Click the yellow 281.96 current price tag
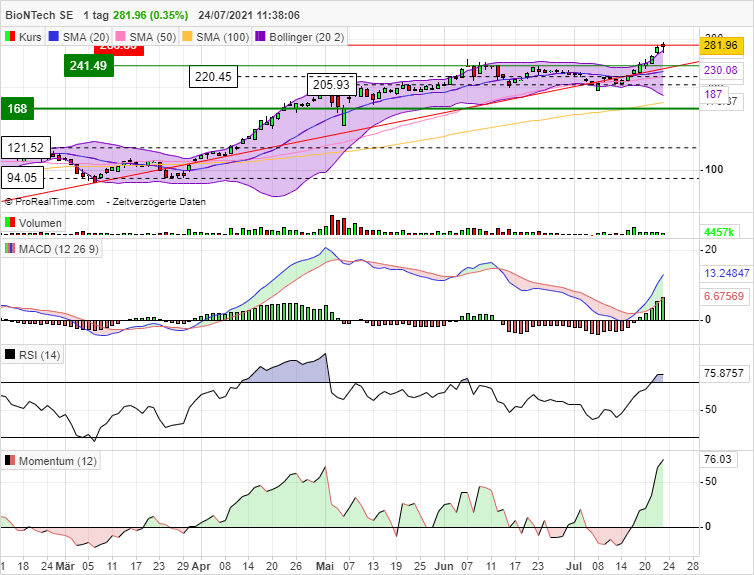Image resolution: width=754 pixels, height=575 pixels. [721, 45]
